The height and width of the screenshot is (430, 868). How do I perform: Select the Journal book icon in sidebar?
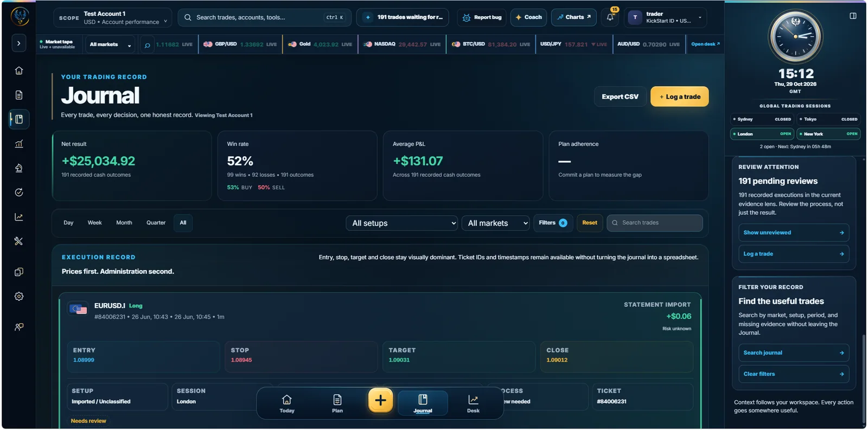19,119
